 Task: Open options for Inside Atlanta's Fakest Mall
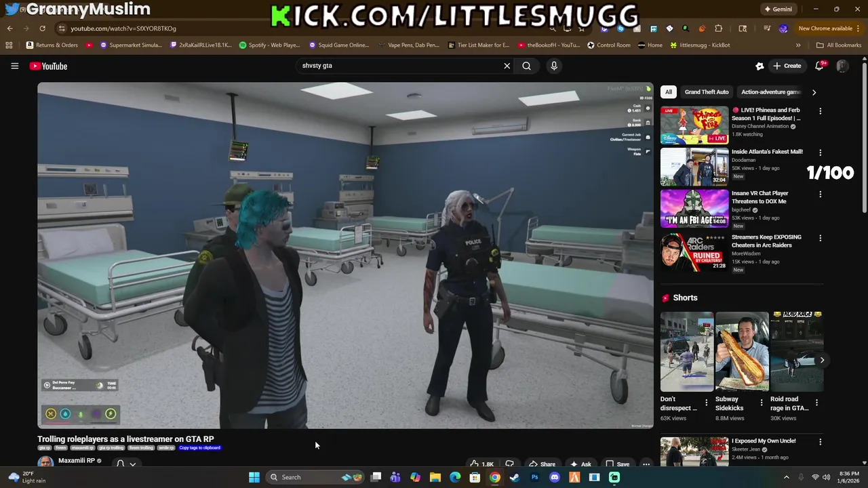(820, 152)
